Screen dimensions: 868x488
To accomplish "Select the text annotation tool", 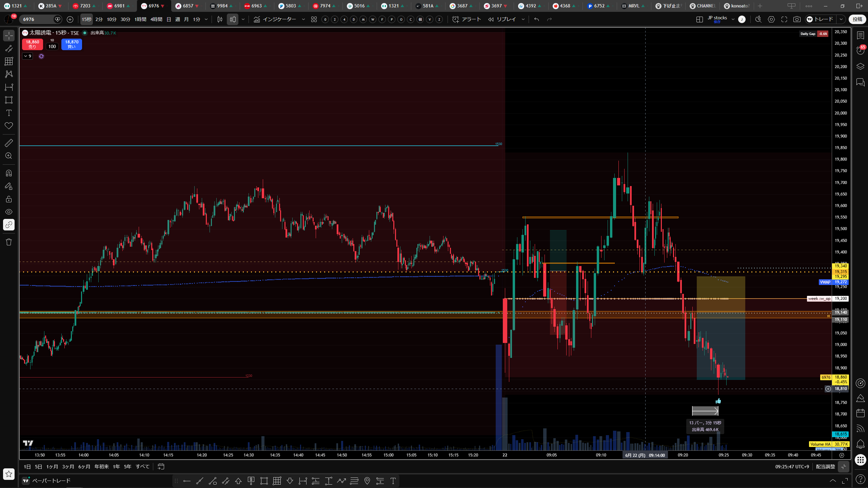I will click(x=9, y=113).
